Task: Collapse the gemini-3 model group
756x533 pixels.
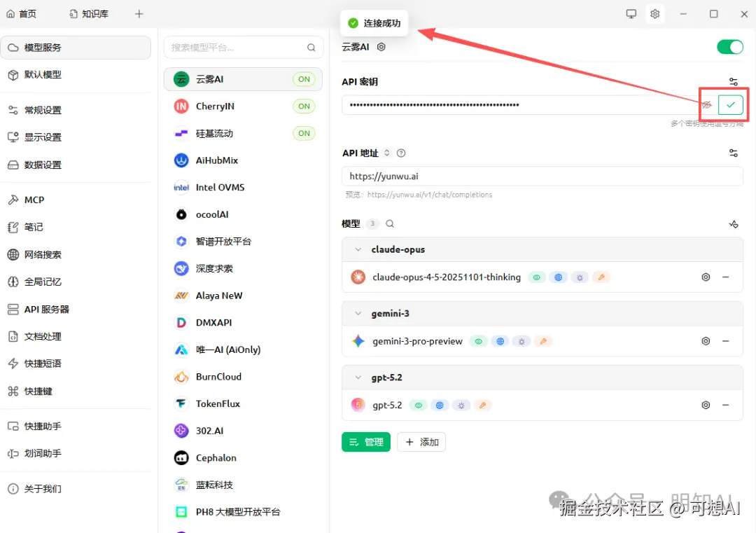Action: [358, 313]
